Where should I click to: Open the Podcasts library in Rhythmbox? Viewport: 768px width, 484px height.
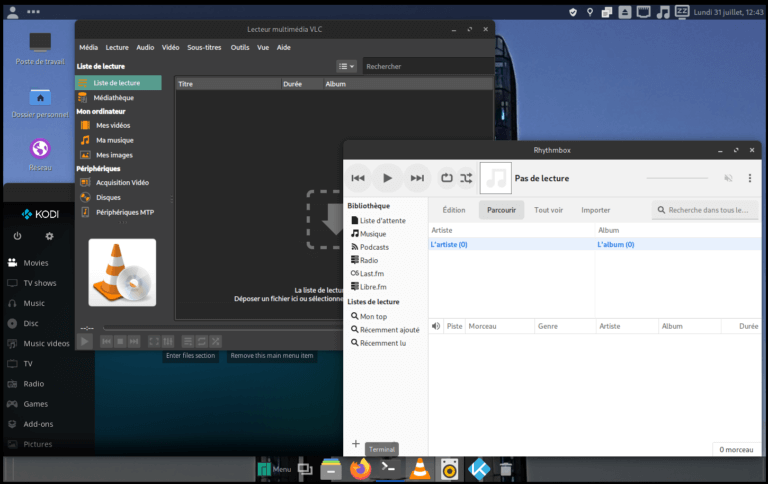pos(374,247)
